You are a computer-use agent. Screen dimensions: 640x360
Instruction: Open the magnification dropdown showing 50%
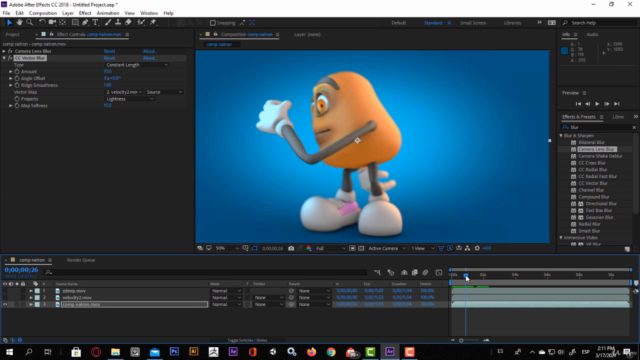227,248
